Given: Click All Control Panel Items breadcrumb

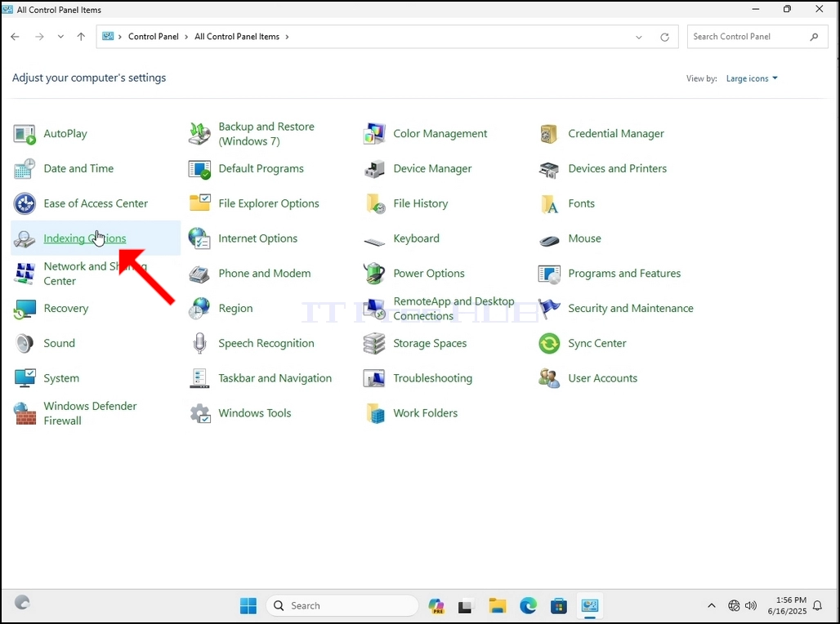Looking at the screenshot, I should (237, 37).
